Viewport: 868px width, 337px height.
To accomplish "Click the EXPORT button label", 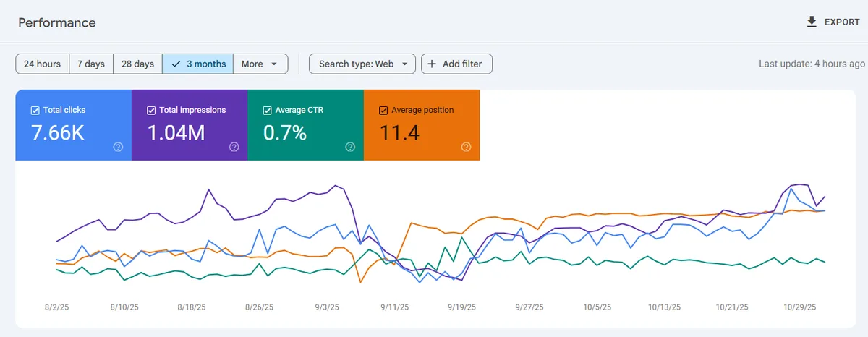I will [843, 22].
